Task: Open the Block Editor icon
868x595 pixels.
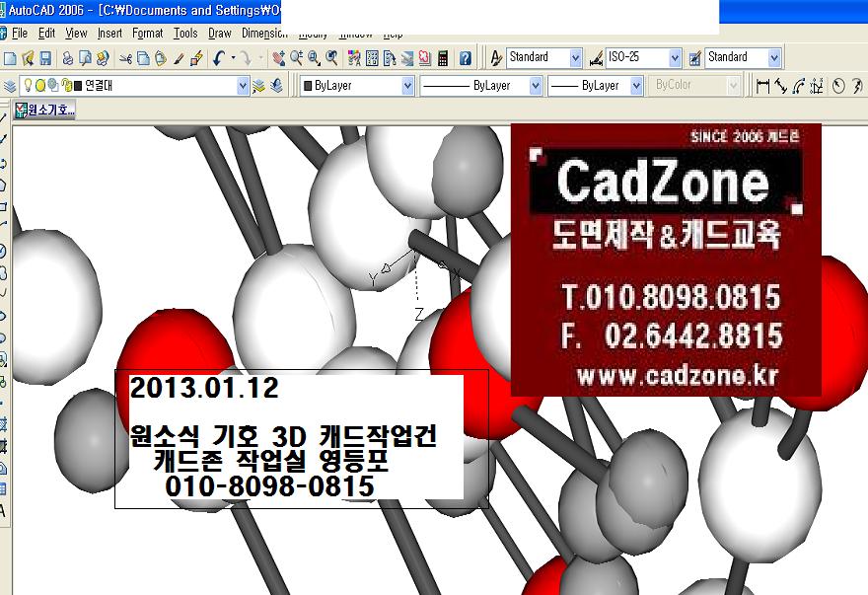Action: coord(196,58)
